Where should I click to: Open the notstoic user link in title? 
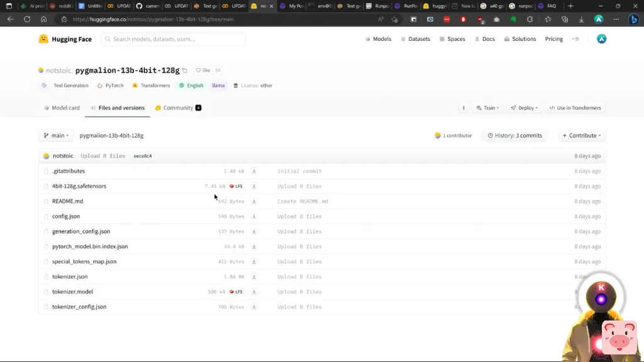(58, 70)
